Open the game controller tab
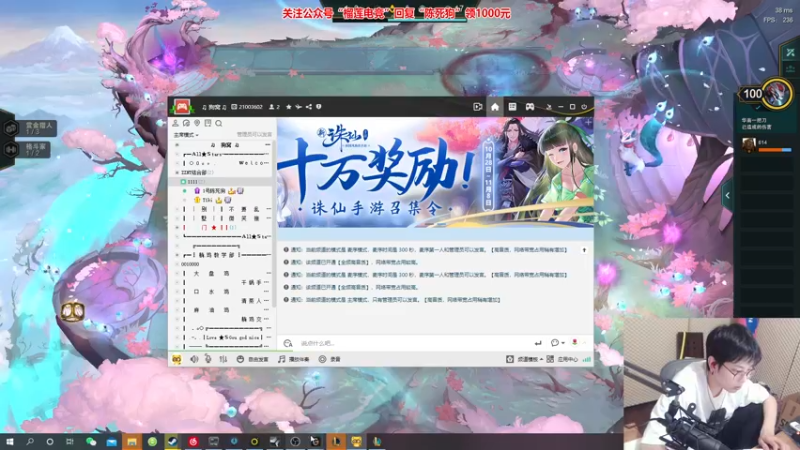 530,107
